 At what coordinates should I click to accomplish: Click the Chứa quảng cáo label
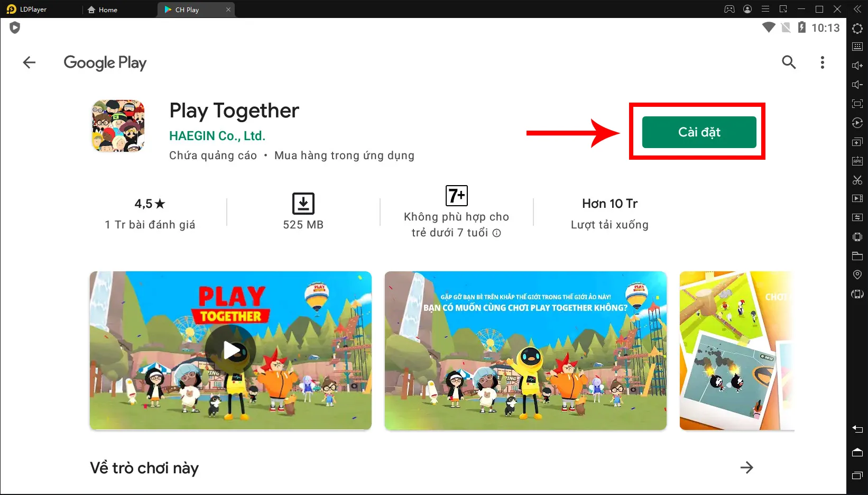(x=213, y=155)
